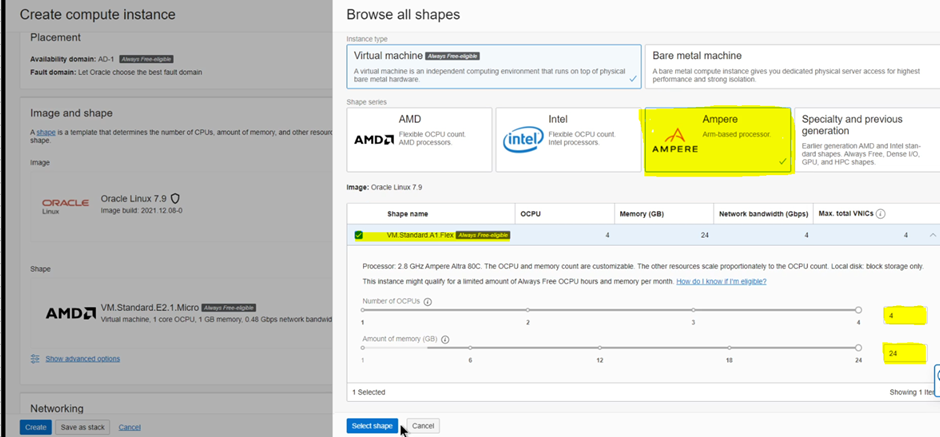Click Cancel link in Create compute instance
This screenshot has width=940, height=437.
pos(129,427)
